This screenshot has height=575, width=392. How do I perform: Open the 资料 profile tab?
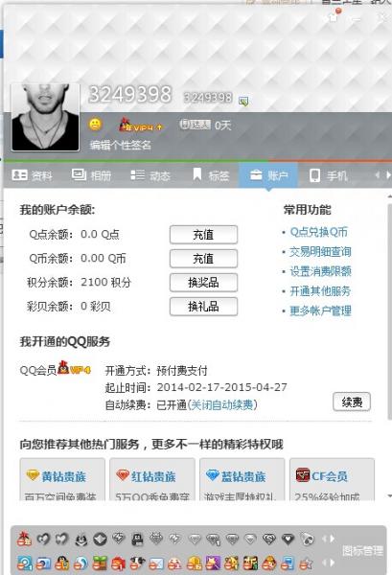tap(32, 175)
